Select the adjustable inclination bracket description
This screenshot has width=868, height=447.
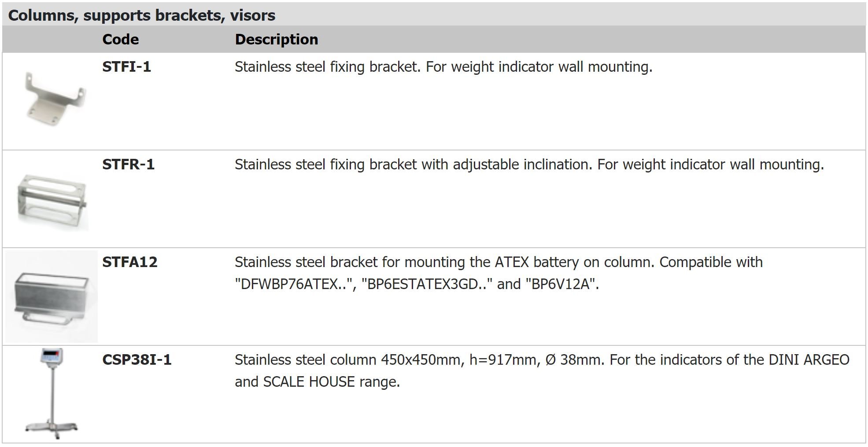(x=529, y=165)
